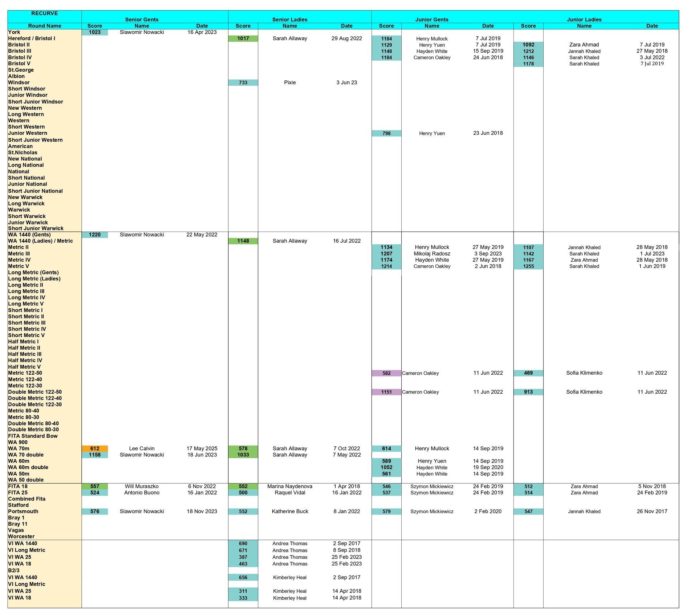This screenshot has height=616, width=688.
Task: Select Mikolaj Radosz name cell
Action: [432, 253]
